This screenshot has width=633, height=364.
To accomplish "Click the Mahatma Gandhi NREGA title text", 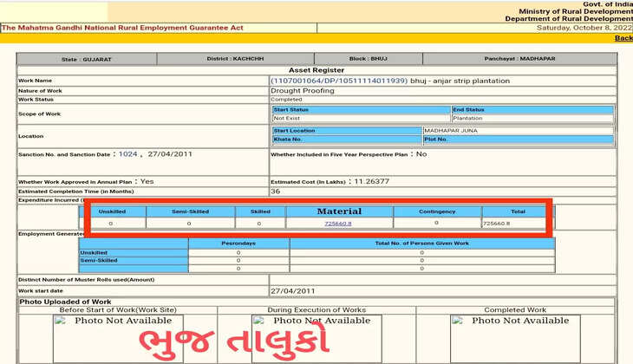I will click(x=123, y=28).
